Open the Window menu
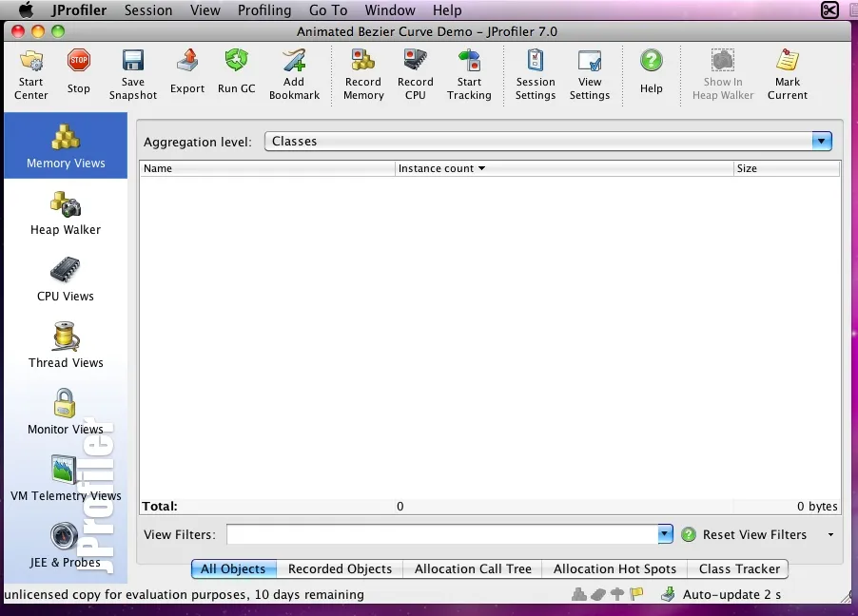Viewport: 858px width, 616px height. pyautogui.click(x=390, y=10)
